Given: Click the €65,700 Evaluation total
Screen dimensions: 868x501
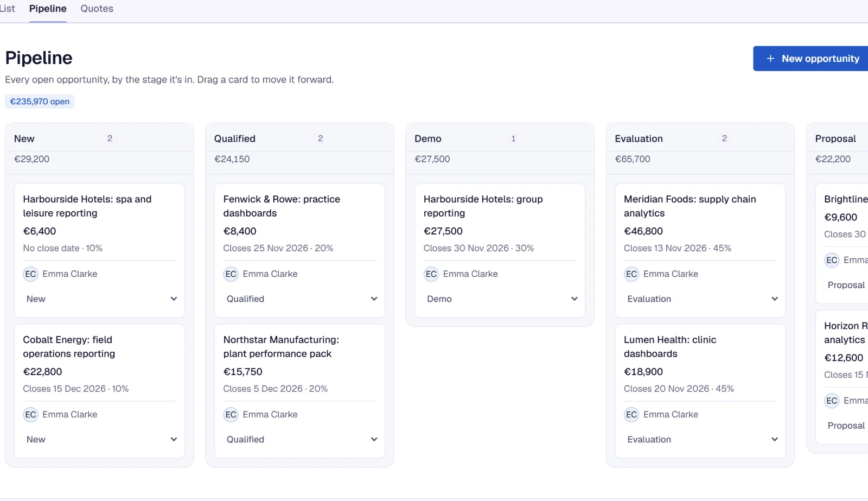Looking at the screenshot, I should click(633, 159).
